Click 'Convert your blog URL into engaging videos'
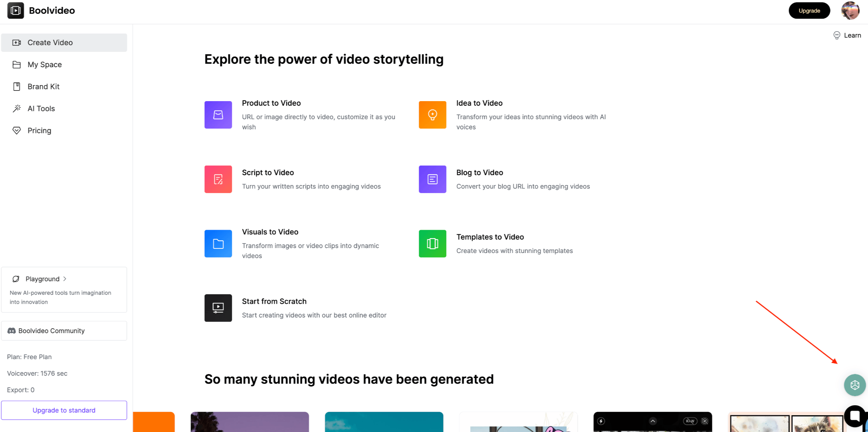This screenshot has height=432, width=868. pyautogui.click(x=523, y=186)
